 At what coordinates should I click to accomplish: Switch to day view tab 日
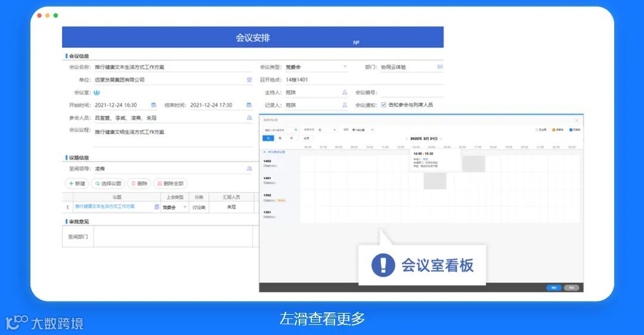pyautogui.click(x=268, y=138)
